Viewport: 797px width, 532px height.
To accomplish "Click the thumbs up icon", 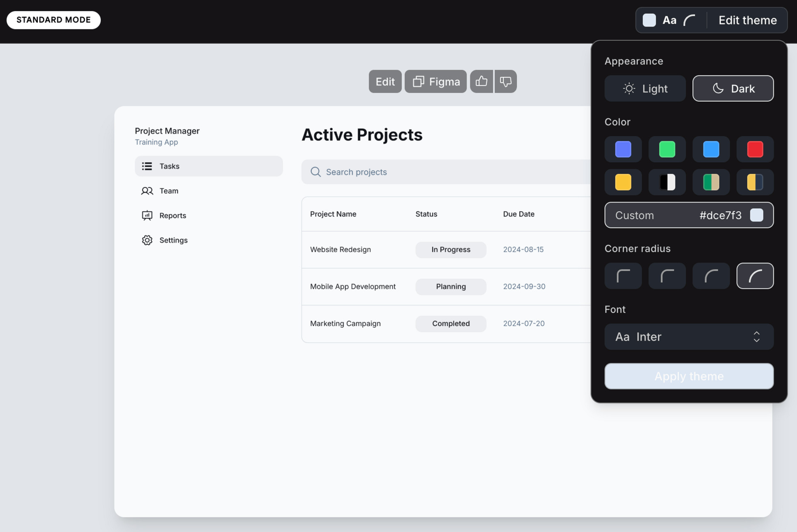I will (x=481, y=81).
